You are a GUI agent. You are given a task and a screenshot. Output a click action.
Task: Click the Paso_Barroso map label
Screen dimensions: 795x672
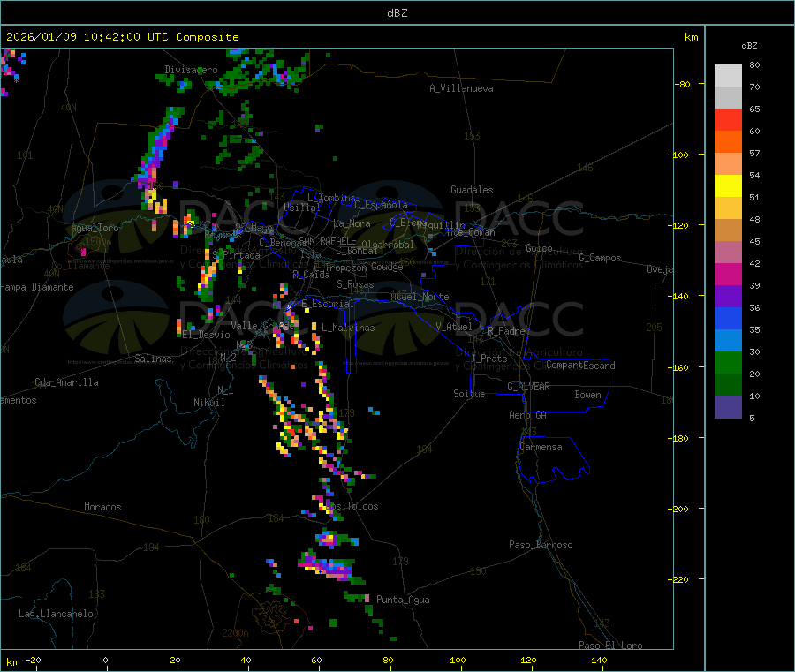[x=541, y=545]
